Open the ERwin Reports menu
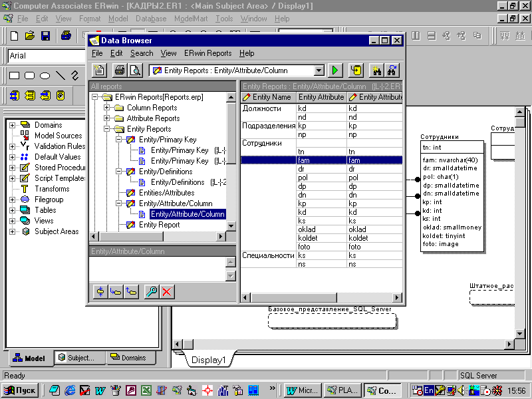Screen dimensions: 532x399 [x=208, y=53]
